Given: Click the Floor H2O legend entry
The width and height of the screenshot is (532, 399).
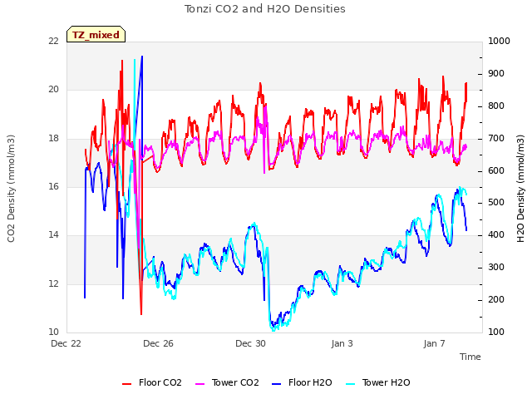Looking at the screenshot, I should coord(302,382).
